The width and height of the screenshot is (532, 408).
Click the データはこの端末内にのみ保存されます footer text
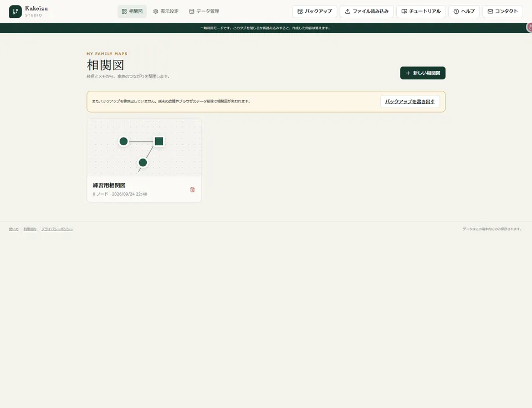492,229
